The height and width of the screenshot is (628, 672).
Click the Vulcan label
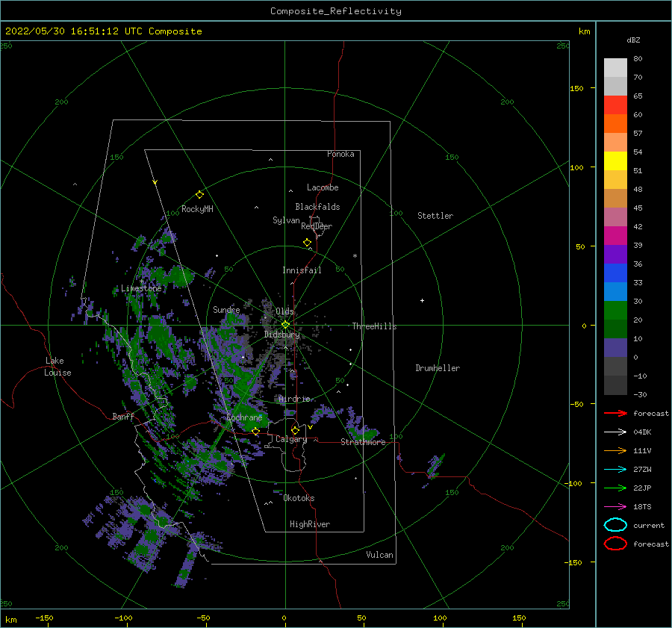click(379, 555)
